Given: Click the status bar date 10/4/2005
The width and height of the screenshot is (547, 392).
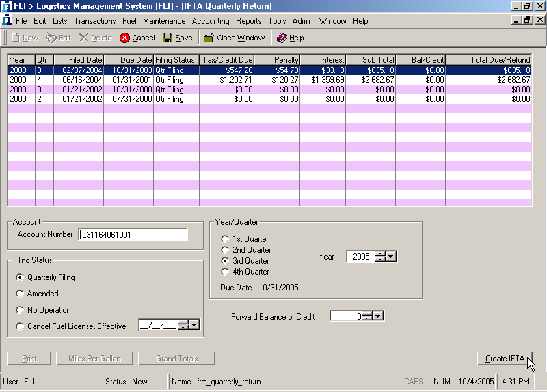Looking at the screenshot, I should pyautogui.click(x=476, y=382).
